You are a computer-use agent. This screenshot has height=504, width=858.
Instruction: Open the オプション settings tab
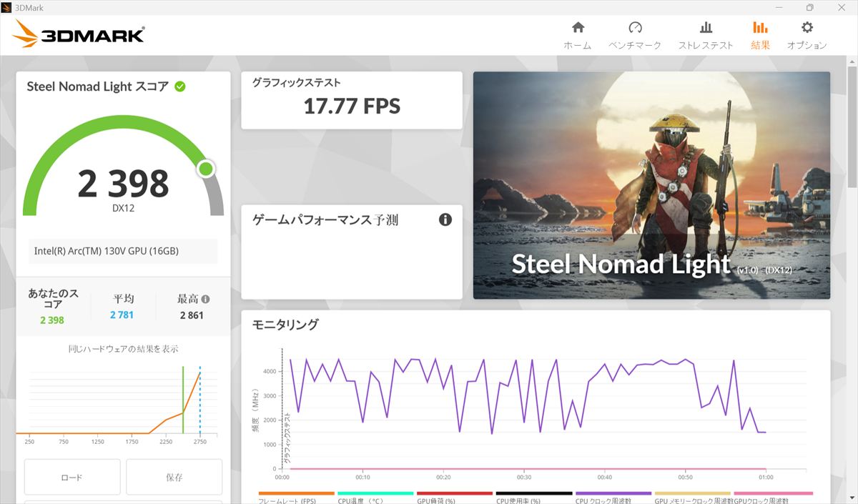807,35
